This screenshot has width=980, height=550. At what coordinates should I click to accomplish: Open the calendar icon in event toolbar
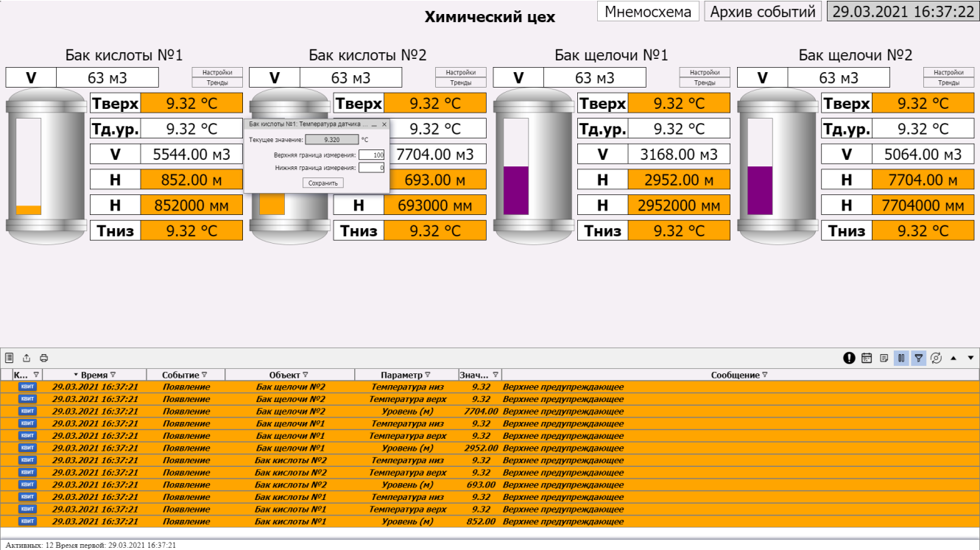tap(867, 358)
